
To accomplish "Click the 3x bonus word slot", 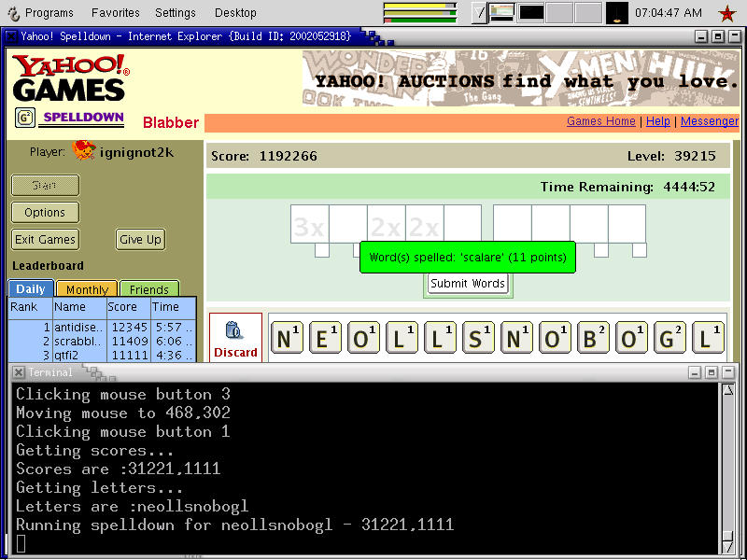I will point(310,224).
